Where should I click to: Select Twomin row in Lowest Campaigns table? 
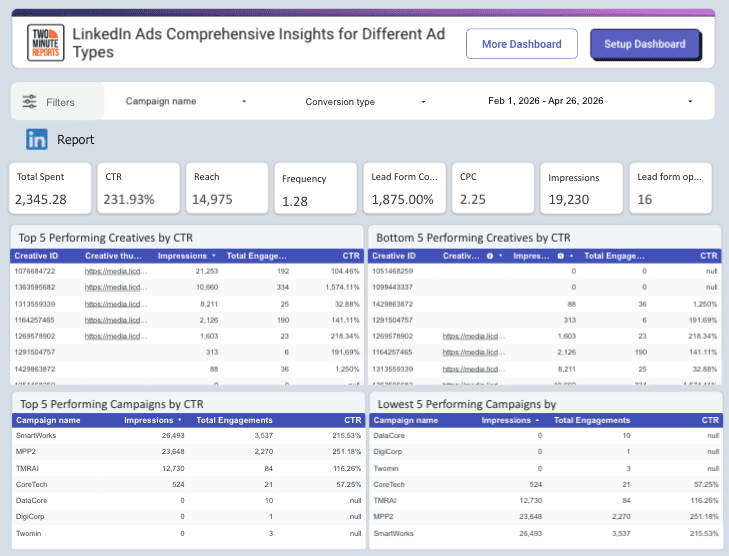point(546,469)
